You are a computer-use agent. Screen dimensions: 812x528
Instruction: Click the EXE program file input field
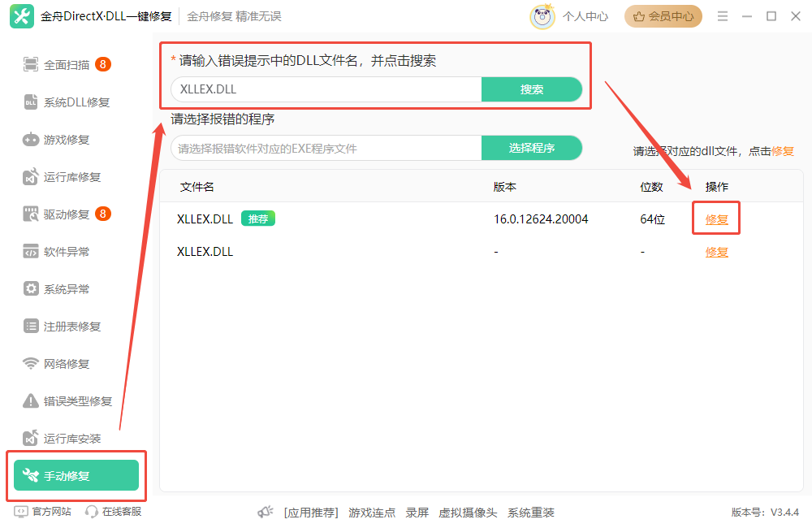click(x=326, y=148)
